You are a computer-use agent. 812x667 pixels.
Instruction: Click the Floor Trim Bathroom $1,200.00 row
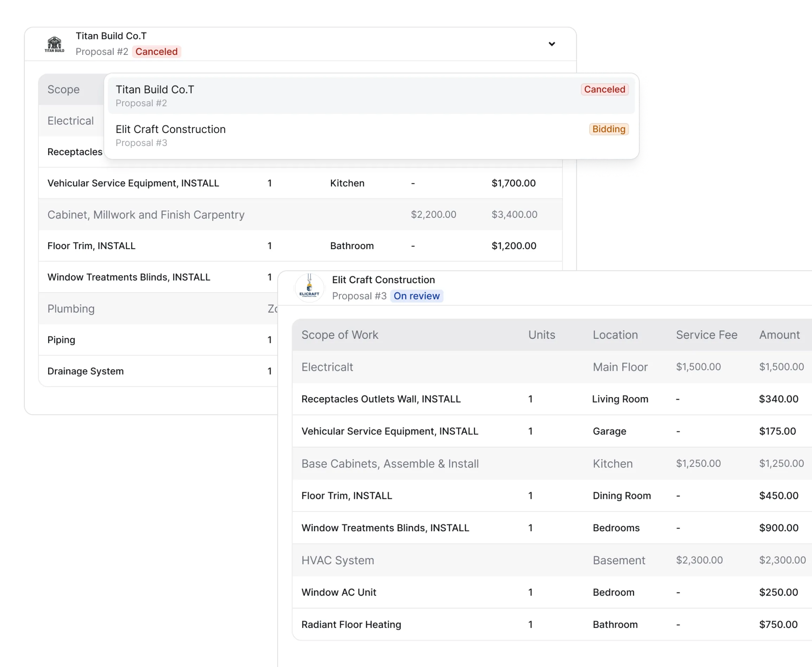[x=91, y=246]
